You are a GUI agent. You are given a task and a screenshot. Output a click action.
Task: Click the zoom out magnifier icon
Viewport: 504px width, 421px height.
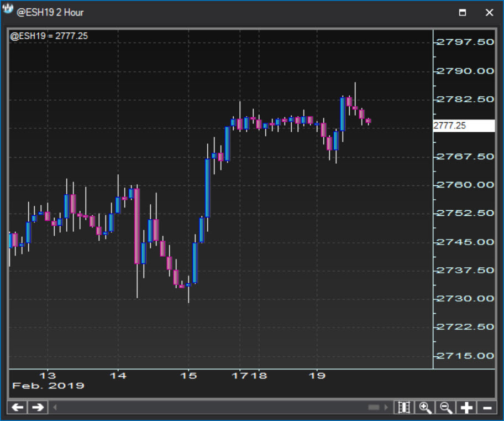[x=446, y=408]
